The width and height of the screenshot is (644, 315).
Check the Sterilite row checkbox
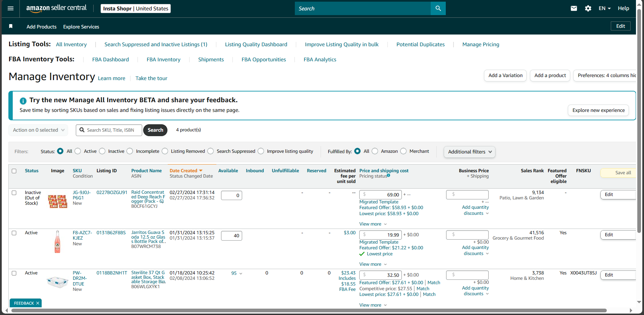[x=14, y=273]
